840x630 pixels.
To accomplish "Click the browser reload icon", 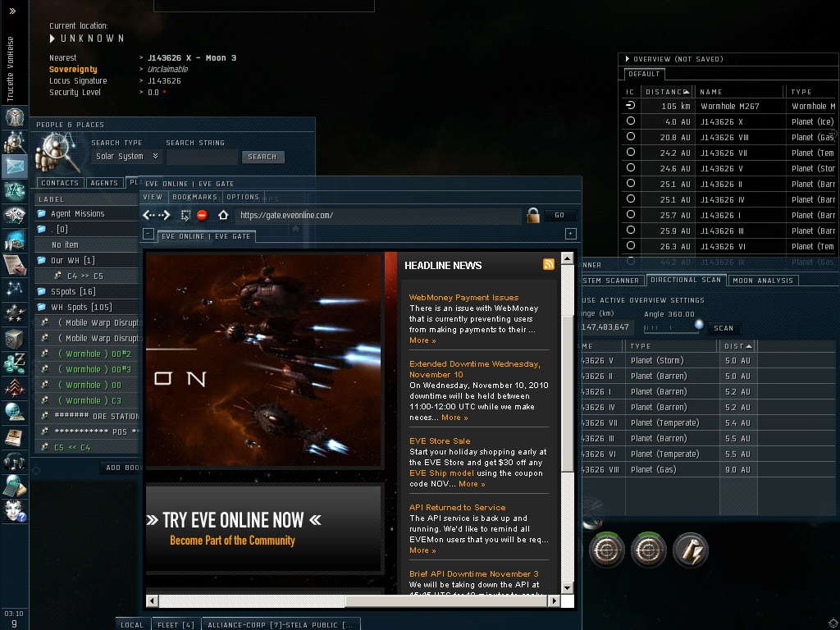I will click(185, 216).
